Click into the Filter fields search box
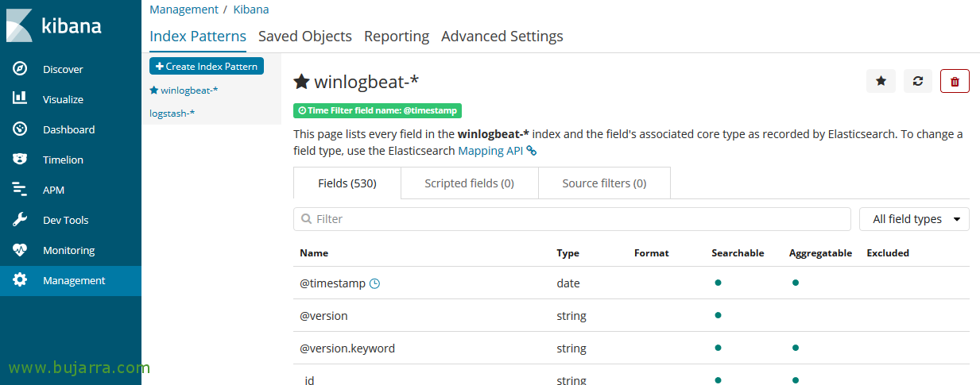Screen dimensions: 980x385 (572, 219)
